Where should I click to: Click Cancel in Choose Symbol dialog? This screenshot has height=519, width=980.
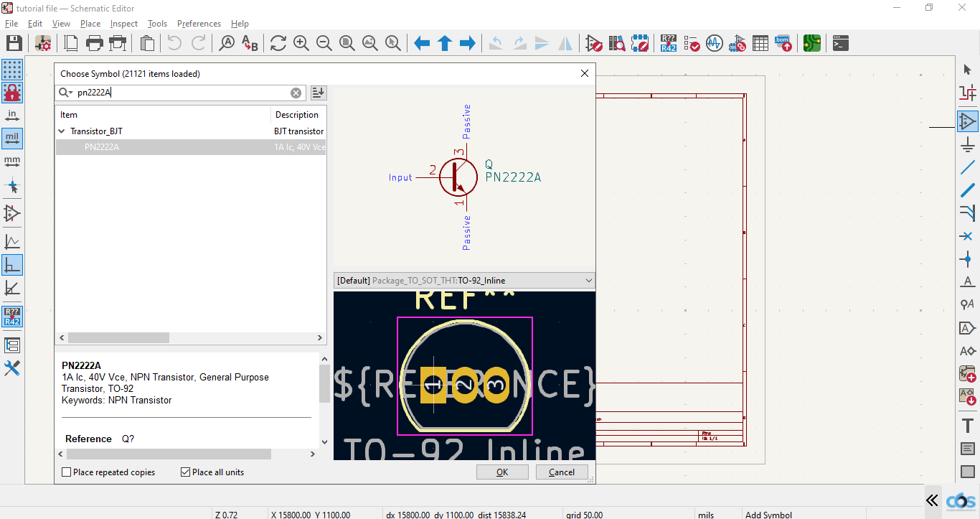click(x=562, y=472)
